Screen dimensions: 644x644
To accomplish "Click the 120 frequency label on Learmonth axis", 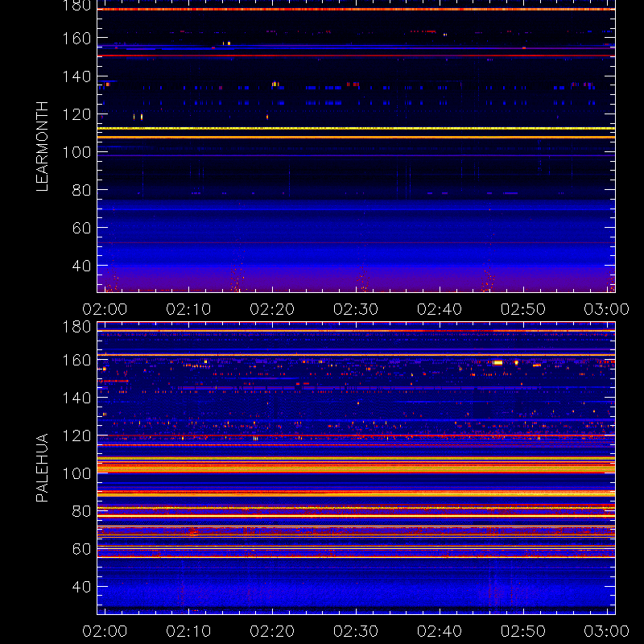I will coord(76,114).
